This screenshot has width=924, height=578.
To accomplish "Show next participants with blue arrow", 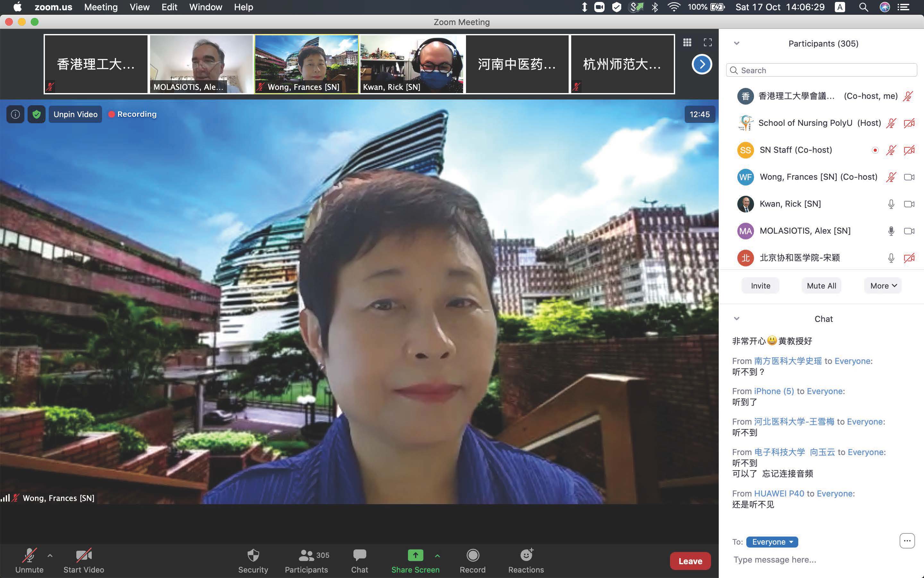I will (702, 64).
